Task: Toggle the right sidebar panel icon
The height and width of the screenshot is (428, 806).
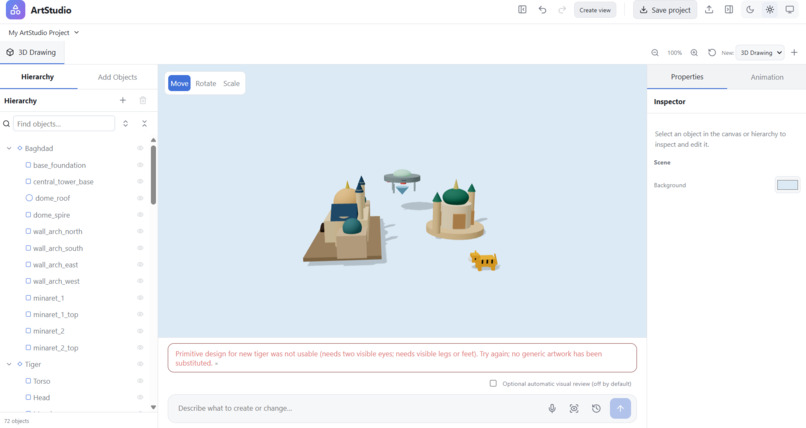Action: tap(729, 10)
